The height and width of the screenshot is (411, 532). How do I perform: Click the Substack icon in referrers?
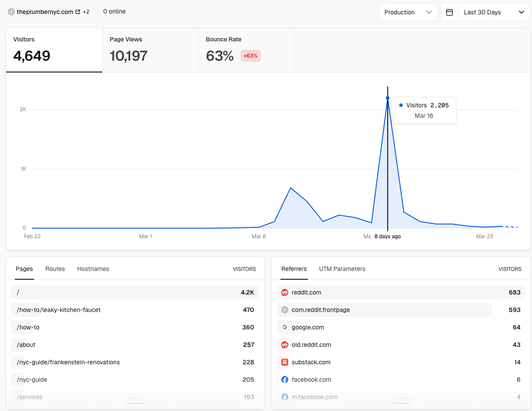[x=285, y=362]
